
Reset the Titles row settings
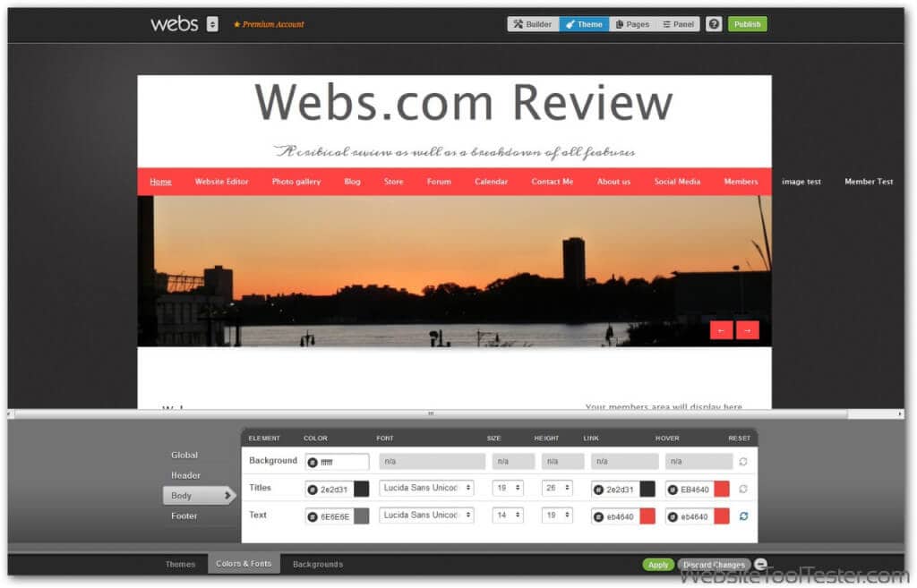pos(743,489)
